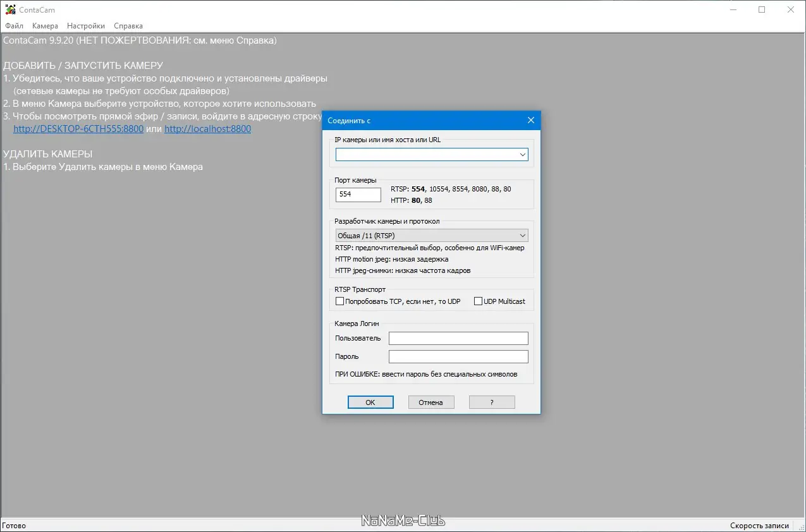Image resolution: width=806 pixels, height=532 pixels.
Task: Close the ContaCam main window
Action: 791,9
